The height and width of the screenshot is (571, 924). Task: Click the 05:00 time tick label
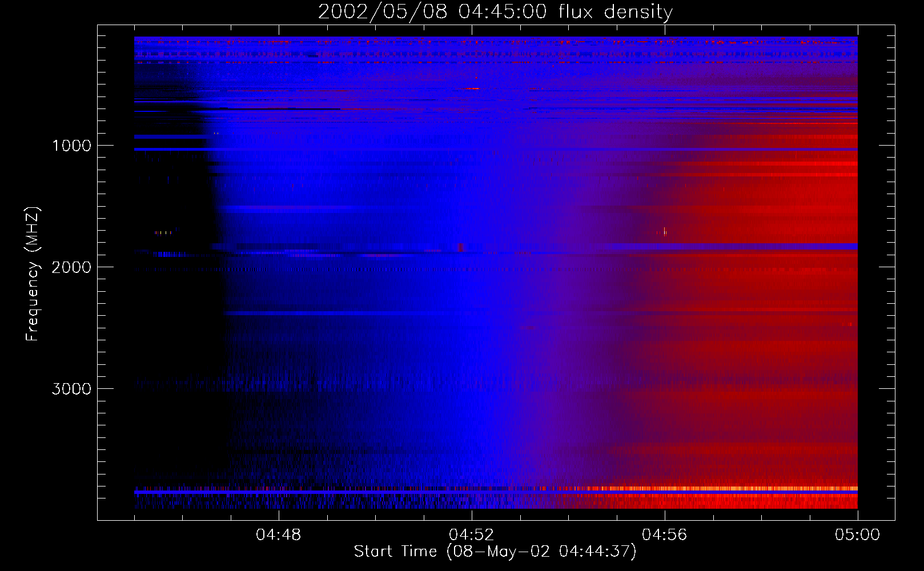coord(858,535)
